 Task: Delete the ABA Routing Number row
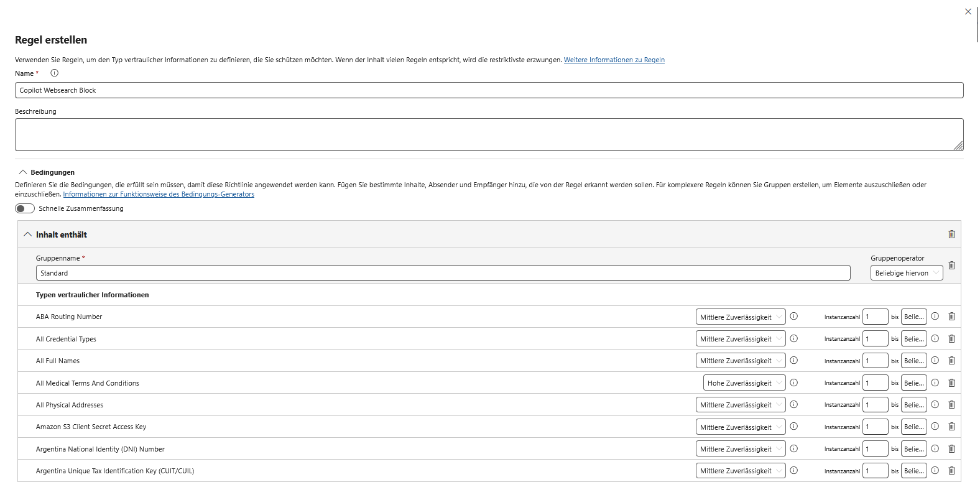[x=951, y=317]
